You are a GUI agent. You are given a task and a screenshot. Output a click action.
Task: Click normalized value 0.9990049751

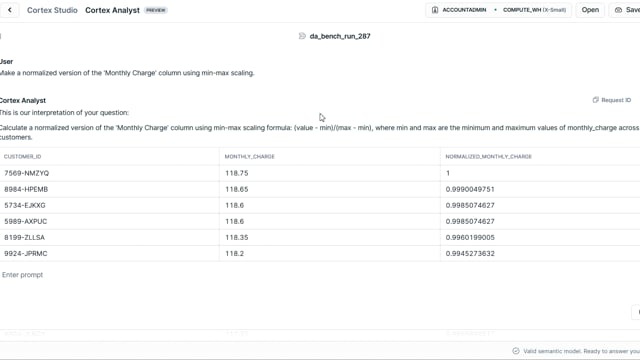click(x=540, y=189)
